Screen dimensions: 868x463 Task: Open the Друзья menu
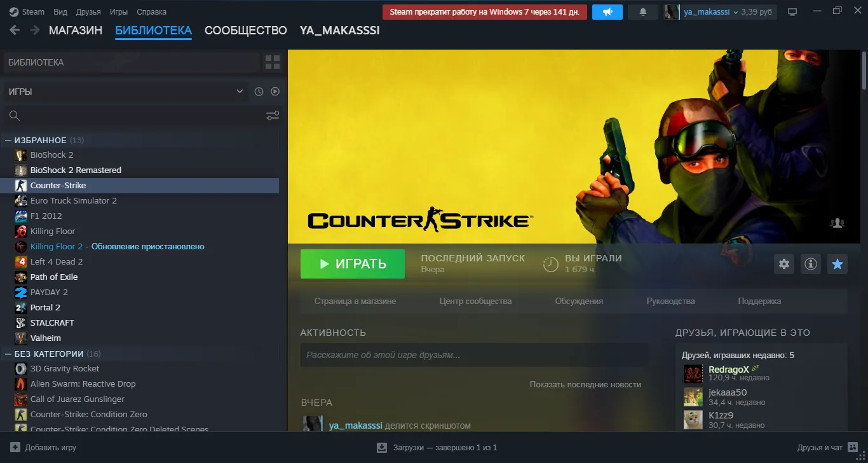[88, 12]
